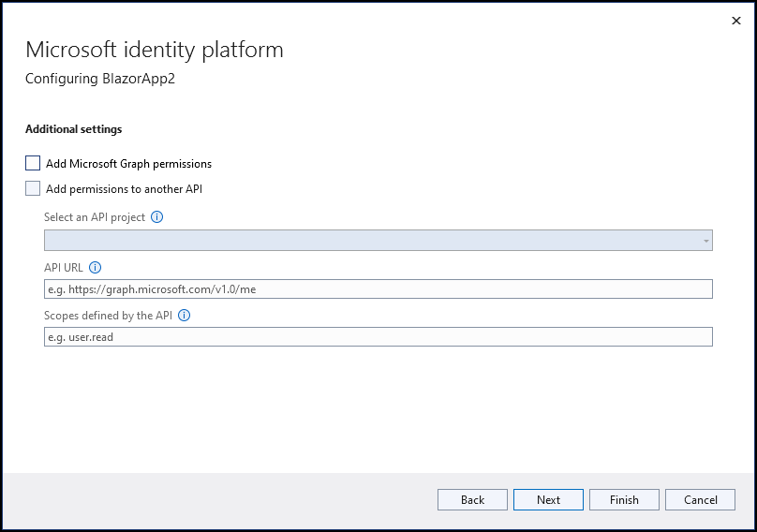Enable the Add Microsoft Graph permissions checkbox
The image size is (757, 532).
(33, 163)
